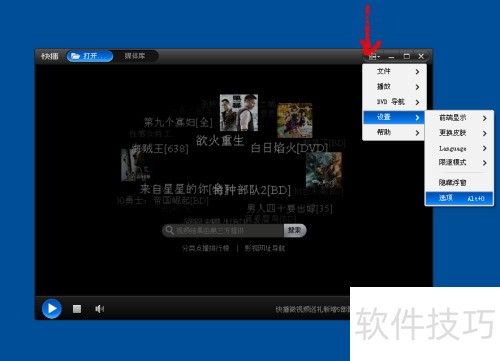Open the 白日焰火[DVD] title link

tap(290, 148)
